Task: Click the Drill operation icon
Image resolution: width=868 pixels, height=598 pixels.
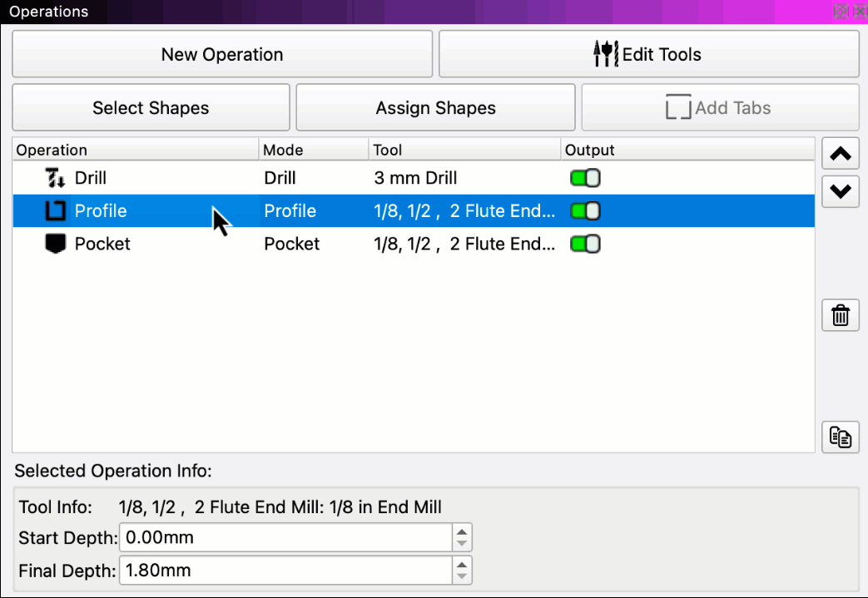Action: [x=55, y=178]
